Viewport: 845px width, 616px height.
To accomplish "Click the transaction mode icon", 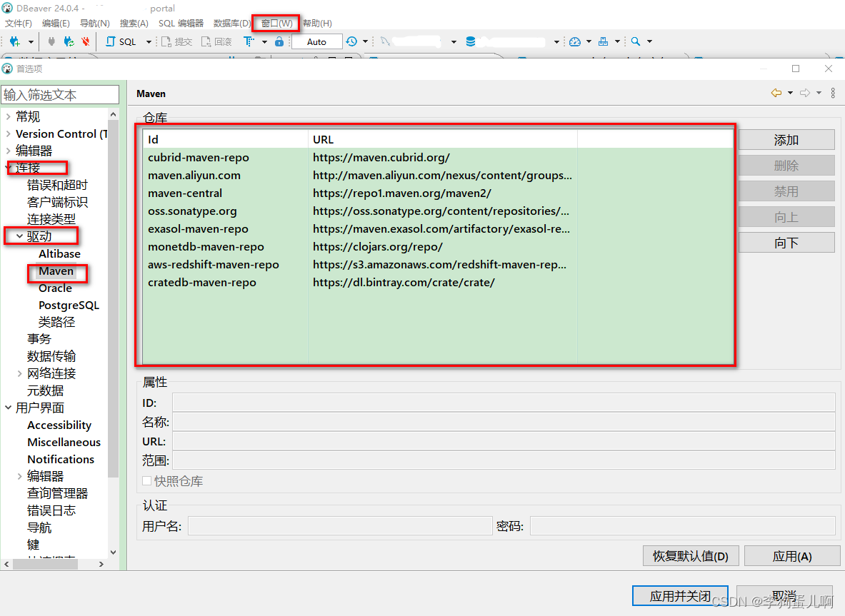I will [249, 41].
